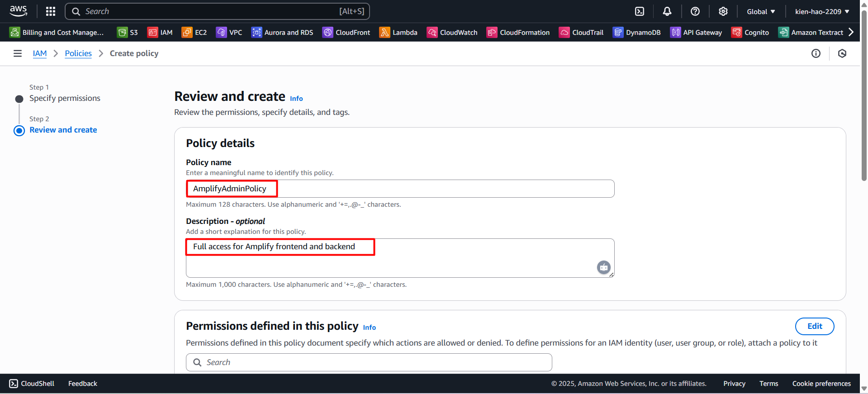Open the notifications bell
868x394 pixels.
point(667,11)
